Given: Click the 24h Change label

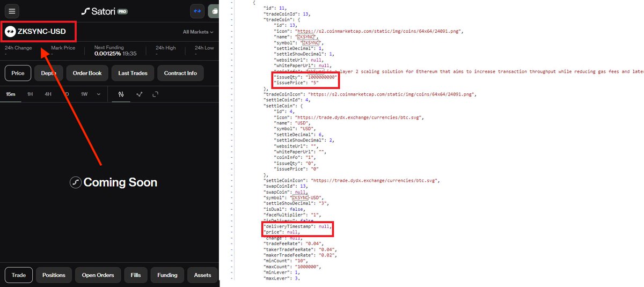Looking at the screenshot, I should pyautogui.click(x=18, y=48).
